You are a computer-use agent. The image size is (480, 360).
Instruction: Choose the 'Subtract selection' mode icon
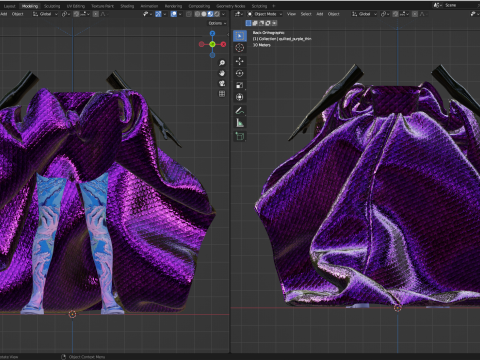261,23
